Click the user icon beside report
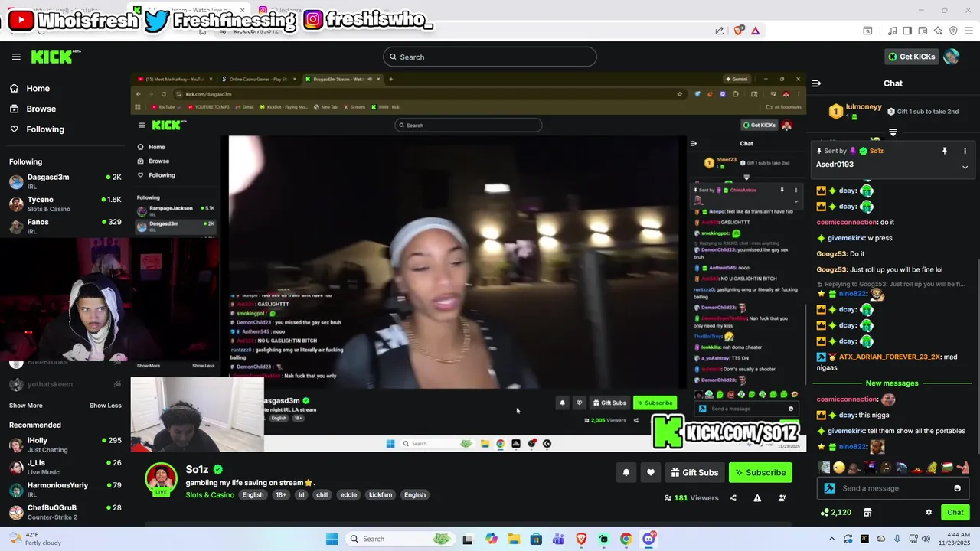This screenshot has width=980, height=551. coord(782,498)
